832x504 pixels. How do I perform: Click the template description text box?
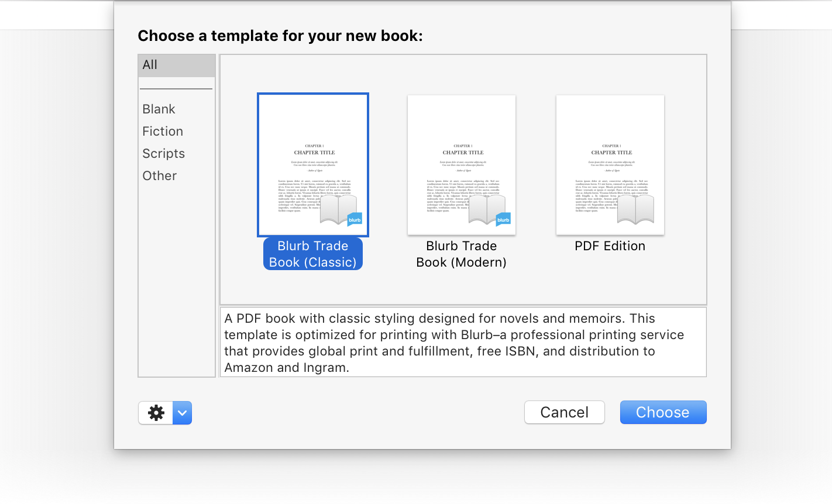(463, 342)
